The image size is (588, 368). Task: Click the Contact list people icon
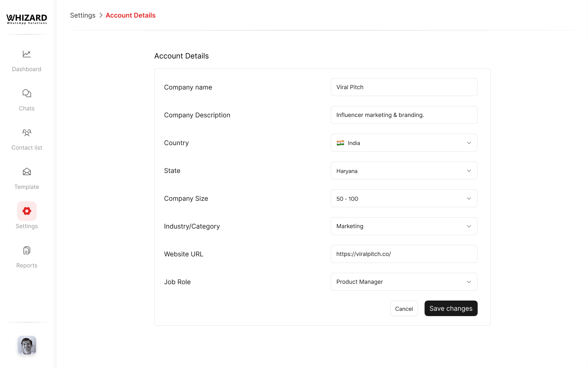pos(27,132)
